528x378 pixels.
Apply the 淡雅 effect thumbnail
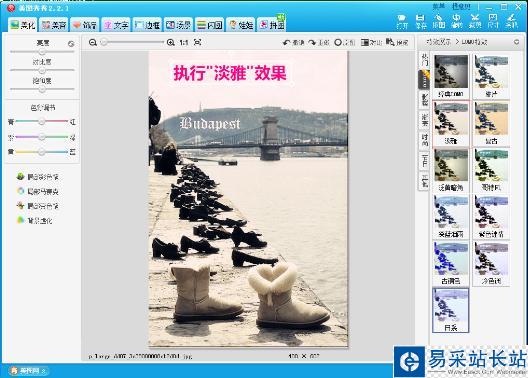point(451,123)
